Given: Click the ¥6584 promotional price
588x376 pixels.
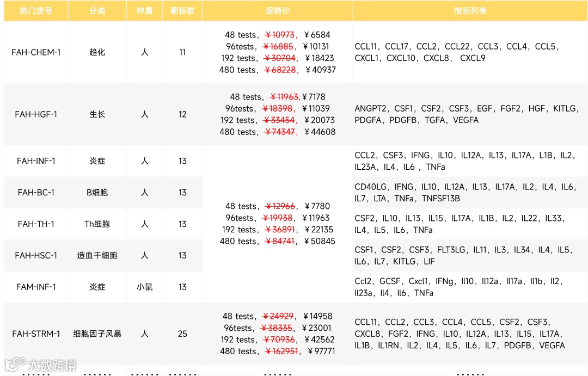Looking at the screenshot, I should 317,35.
